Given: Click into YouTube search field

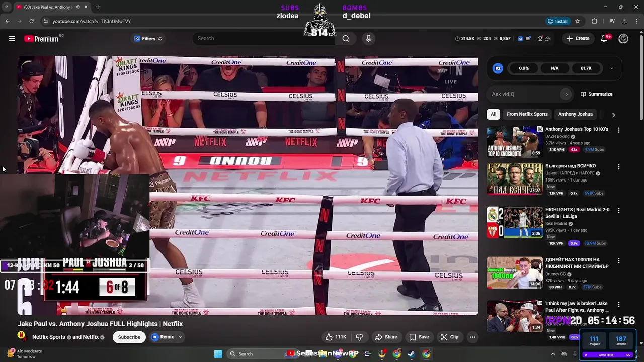Looking at the screenshot, I should pyautogui.click(x=264, y=38).
